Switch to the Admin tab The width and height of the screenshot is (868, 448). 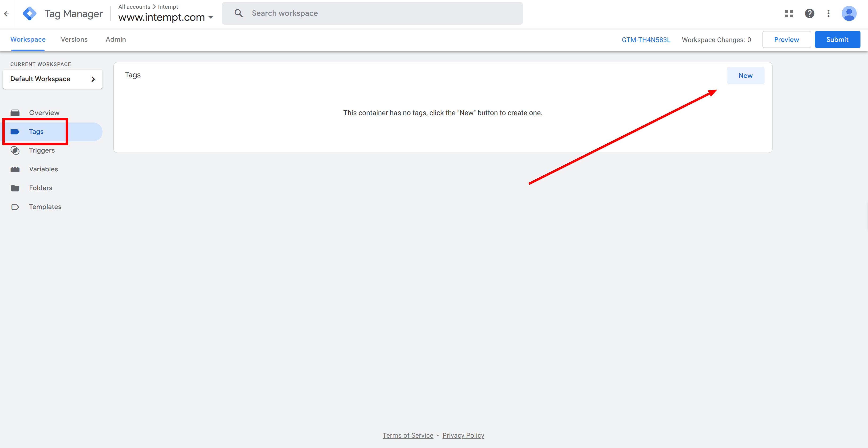click(x=116, y=39)
